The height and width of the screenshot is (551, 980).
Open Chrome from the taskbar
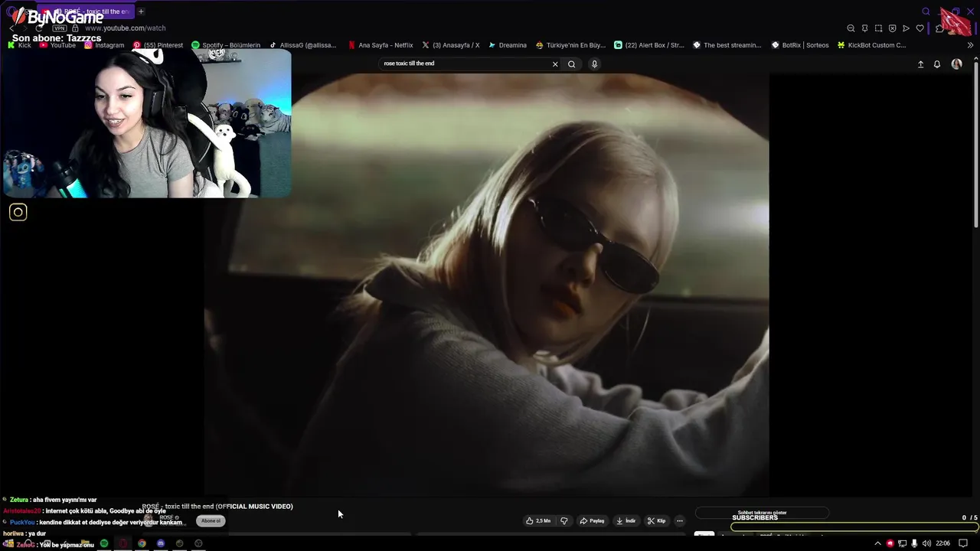(142, 543)
